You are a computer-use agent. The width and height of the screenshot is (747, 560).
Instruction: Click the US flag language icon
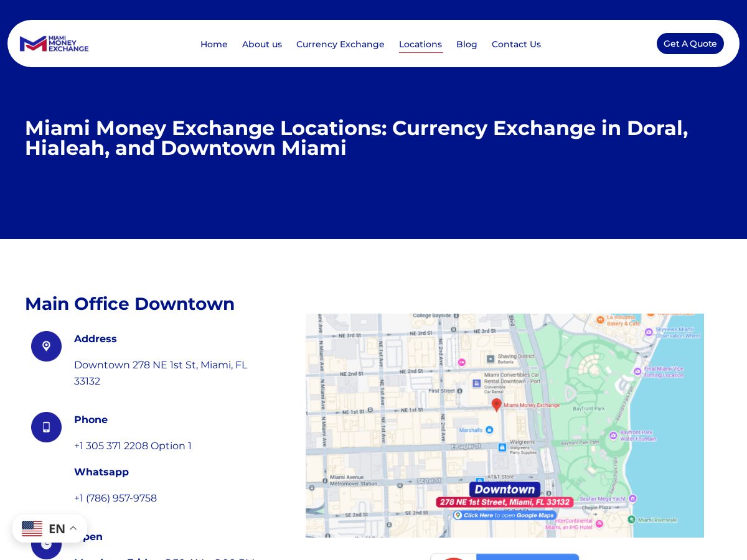tap(32, 528)
